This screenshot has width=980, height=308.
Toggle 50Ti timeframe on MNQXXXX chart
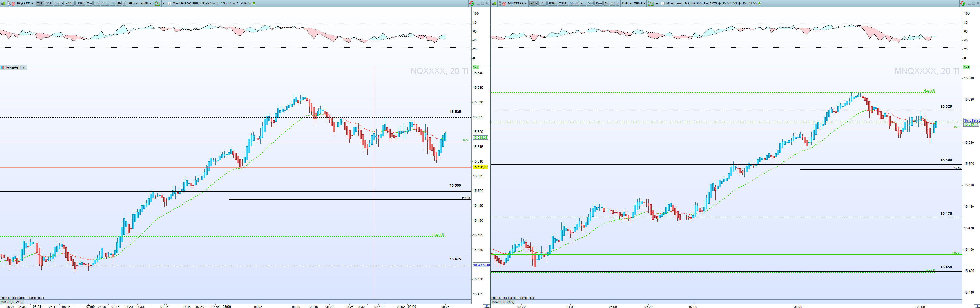(543, 3)
